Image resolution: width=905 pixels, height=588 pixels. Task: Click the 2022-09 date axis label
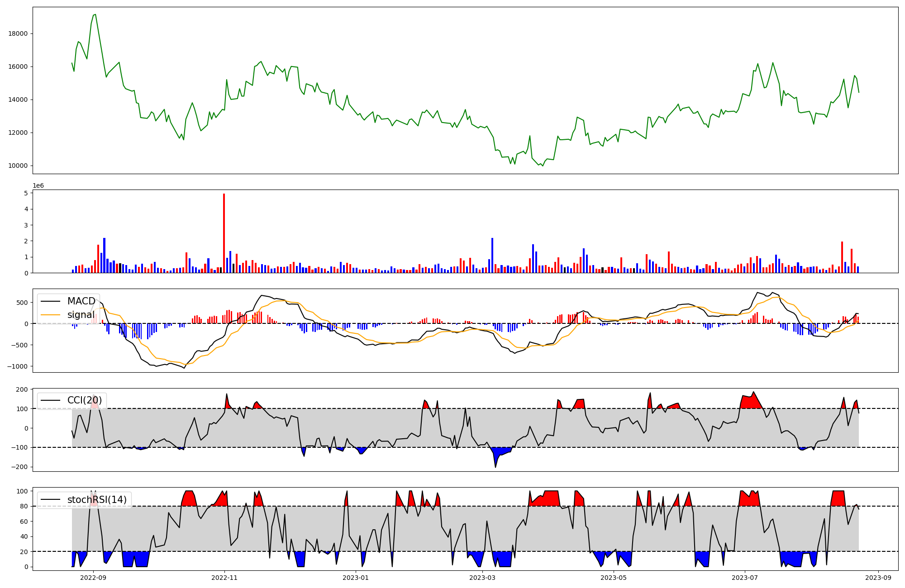point(93,578)
